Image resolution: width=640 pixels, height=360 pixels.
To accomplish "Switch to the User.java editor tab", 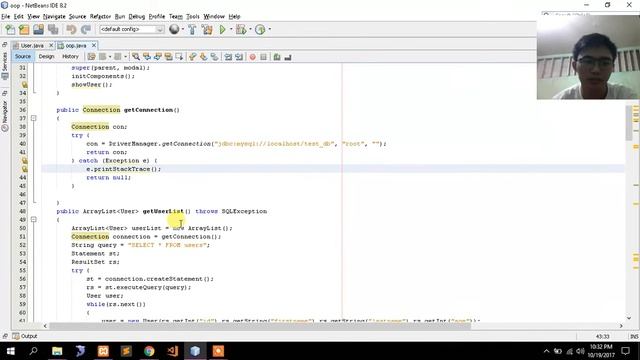I will 32,45.
